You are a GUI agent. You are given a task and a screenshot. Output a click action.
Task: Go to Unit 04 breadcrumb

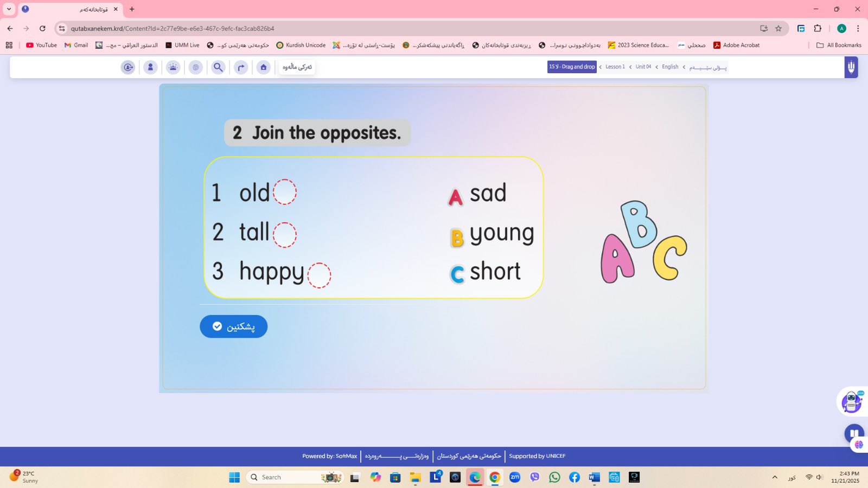point(643,67)
